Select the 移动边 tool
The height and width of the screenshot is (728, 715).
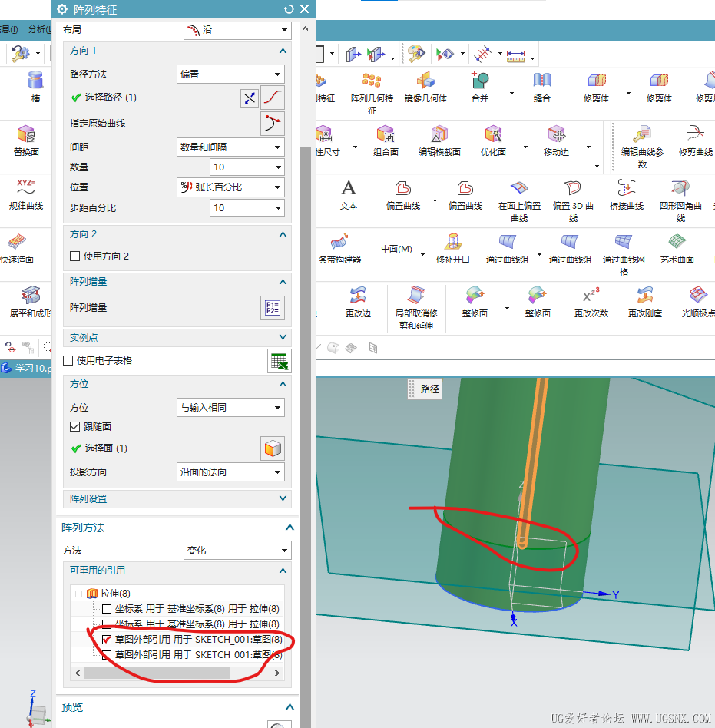[556, 134]
